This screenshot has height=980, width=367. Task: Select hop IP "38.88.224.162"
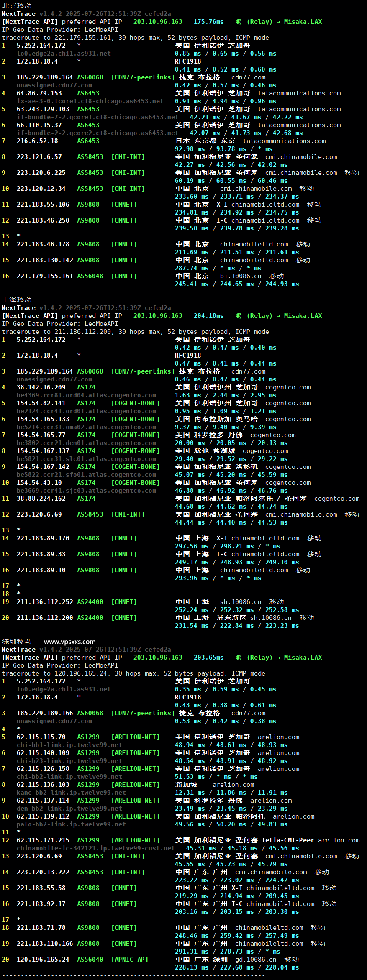point(41,499)
